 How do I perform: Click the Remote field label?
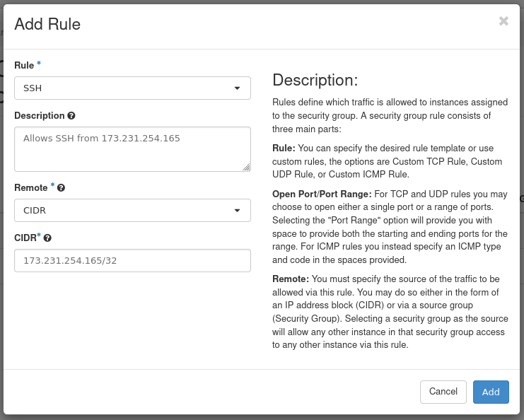click(x=30, y=188)
